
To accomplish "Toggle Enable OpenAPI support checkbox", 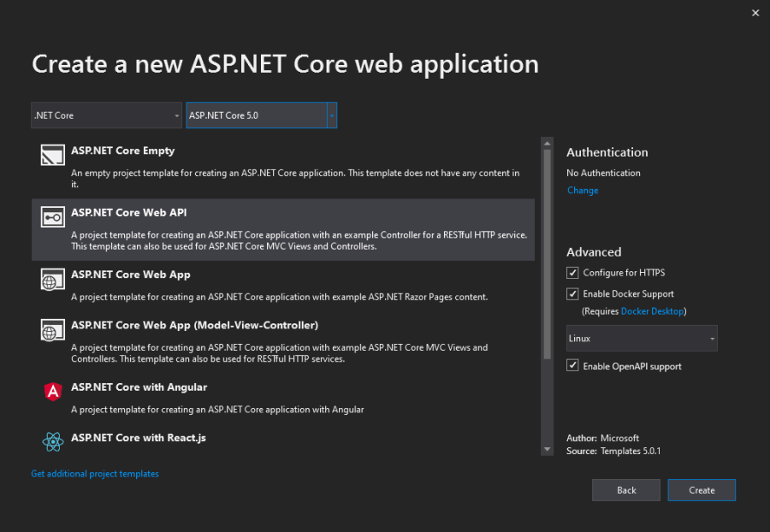I will [572, 365].
